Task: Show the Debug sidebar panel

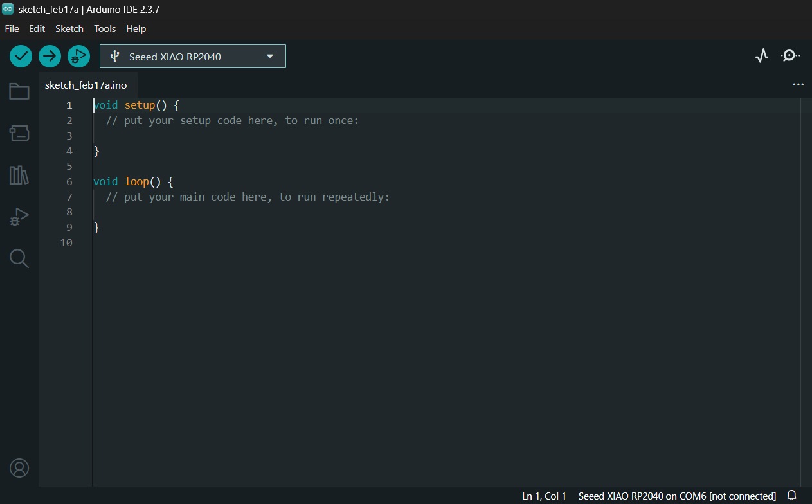Action: point(19,217)
